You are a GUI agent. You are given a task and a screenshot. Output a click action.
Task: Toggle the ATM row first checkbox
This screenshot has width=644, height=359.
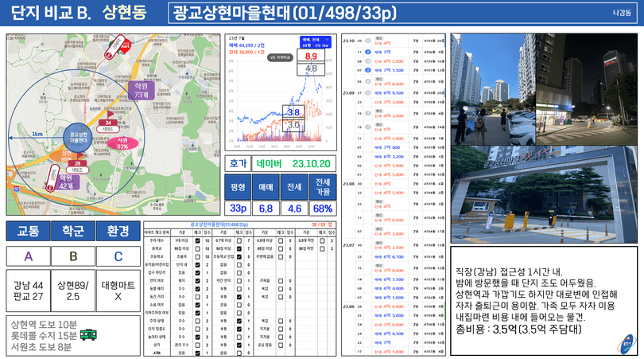pos(197,353)
